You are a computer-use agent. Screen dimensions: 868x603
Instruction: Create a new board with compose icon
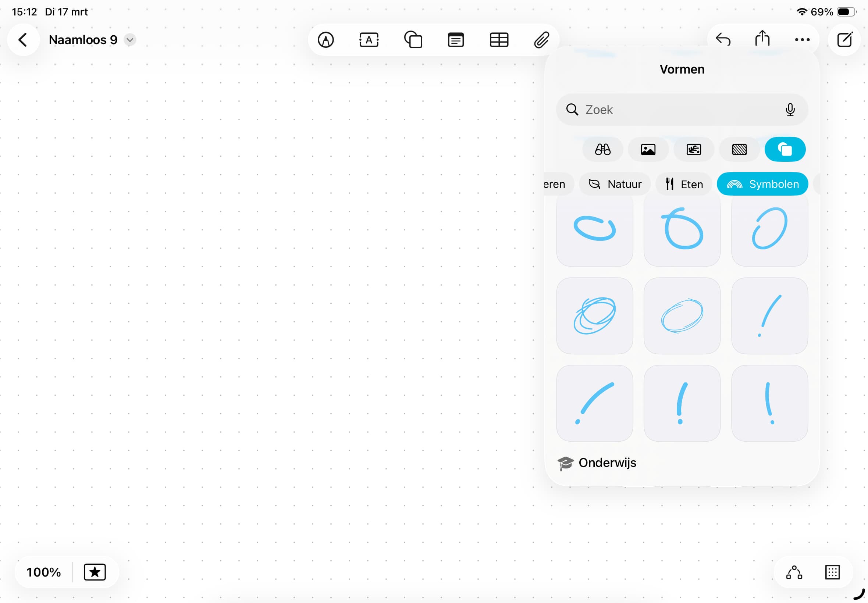click(844, 39)
